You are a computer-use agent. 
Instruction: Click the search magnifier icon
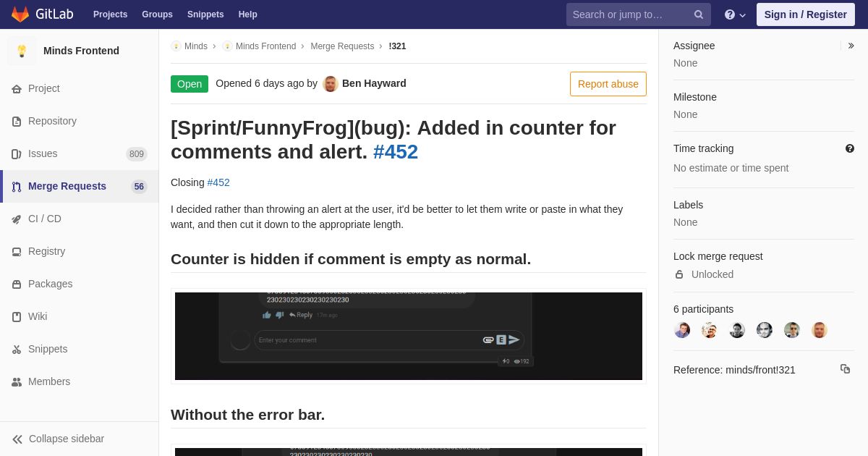699,14
